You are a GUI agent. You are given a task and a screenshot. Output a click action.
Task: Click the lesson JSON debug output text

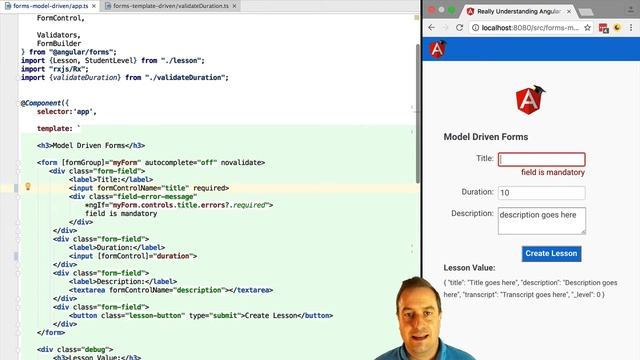point(531,289)
